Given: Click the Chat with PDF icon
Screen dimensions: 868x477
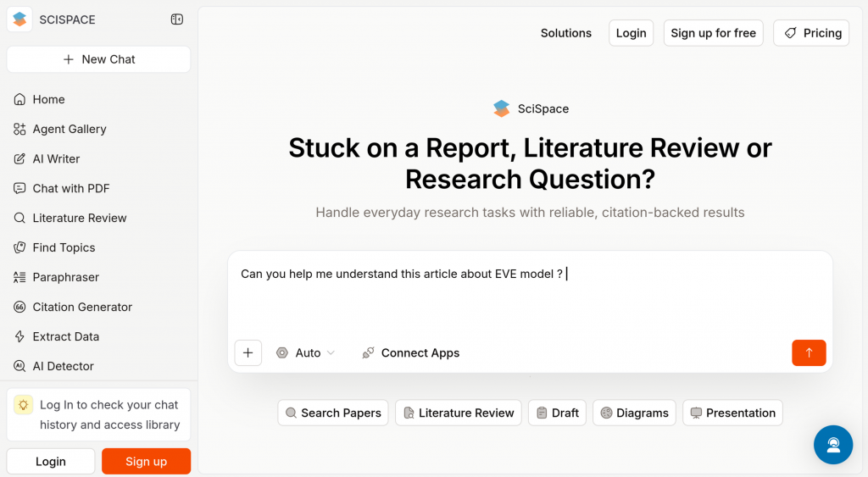Looking at the screenshot, I should pyautogui.click(x=19, y=188).
